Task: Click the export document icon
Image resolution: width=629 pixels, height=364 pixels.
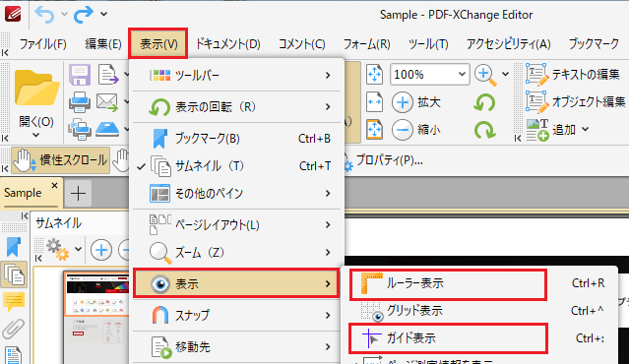Action: pyautogui.click(x=108, y=75)
